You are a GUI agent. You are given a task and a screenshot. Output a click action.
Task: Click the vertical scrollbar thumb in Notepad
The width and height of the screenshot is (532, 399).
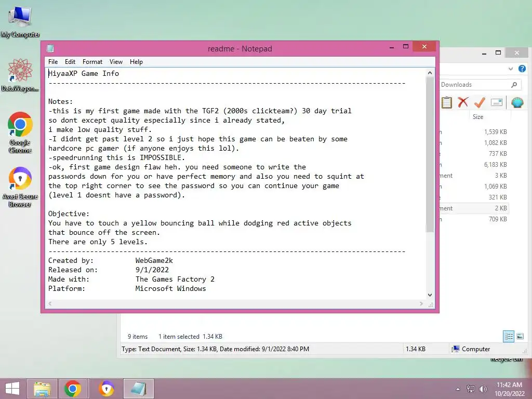click(430, 155)
